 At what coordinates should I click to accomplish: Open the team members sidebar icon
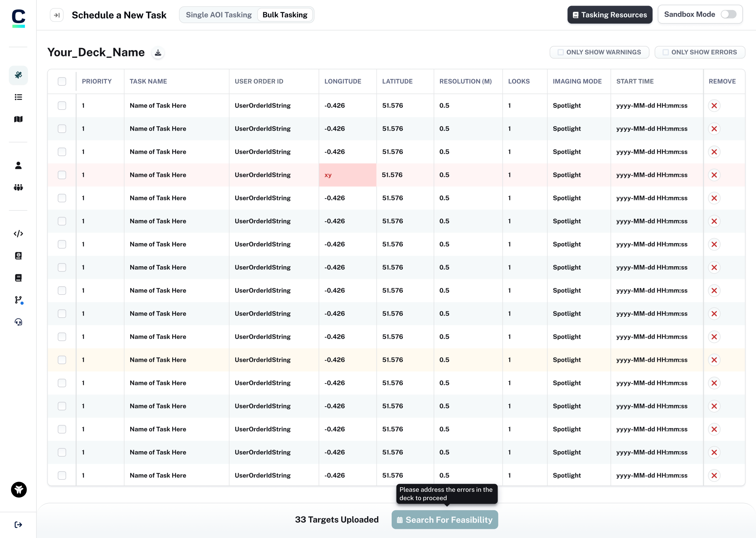(x=18, y=187)
